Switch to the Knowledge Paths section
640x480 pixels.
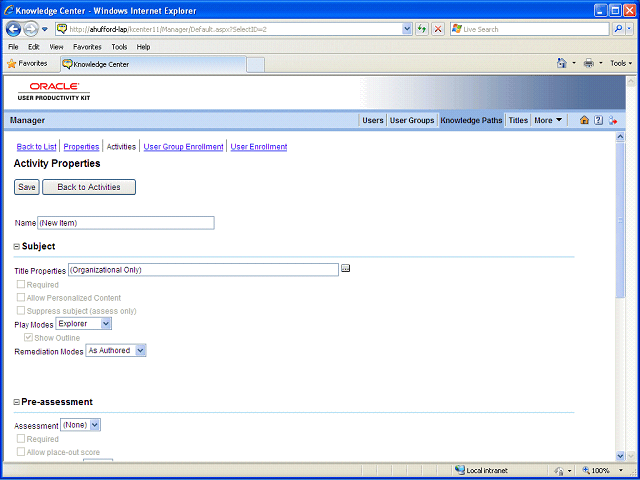pyautogui.click(x=471, y=120)
